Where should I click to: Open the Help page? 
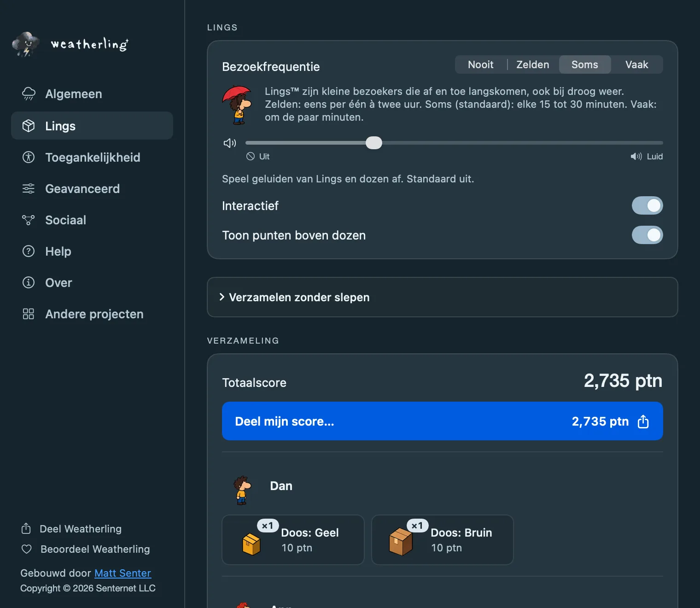tap(92, 251)
